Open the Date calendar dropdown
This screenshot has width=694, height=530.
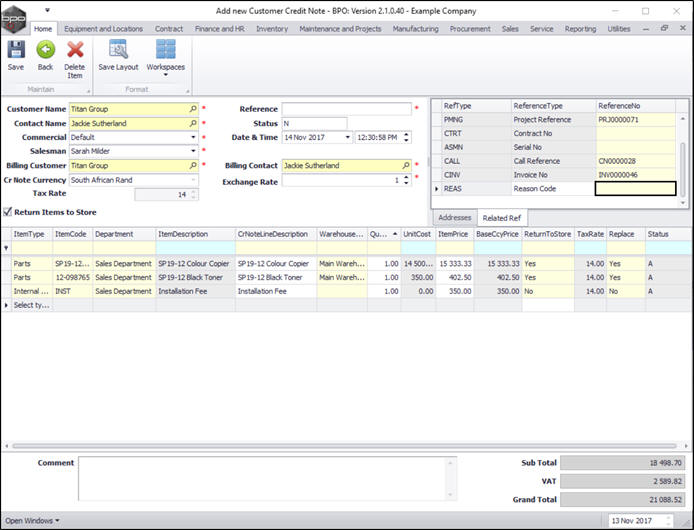(347, 137)
